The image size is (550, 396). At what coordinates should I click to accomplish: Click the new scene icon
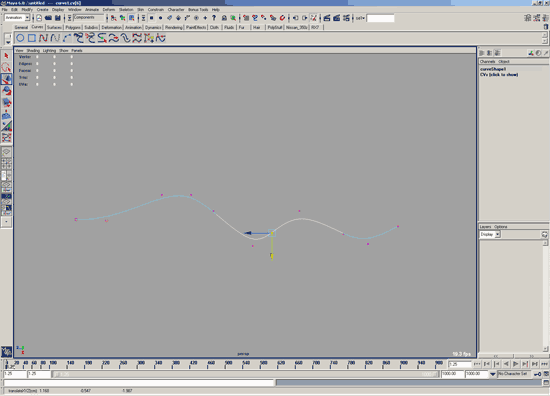click(39, 18)
